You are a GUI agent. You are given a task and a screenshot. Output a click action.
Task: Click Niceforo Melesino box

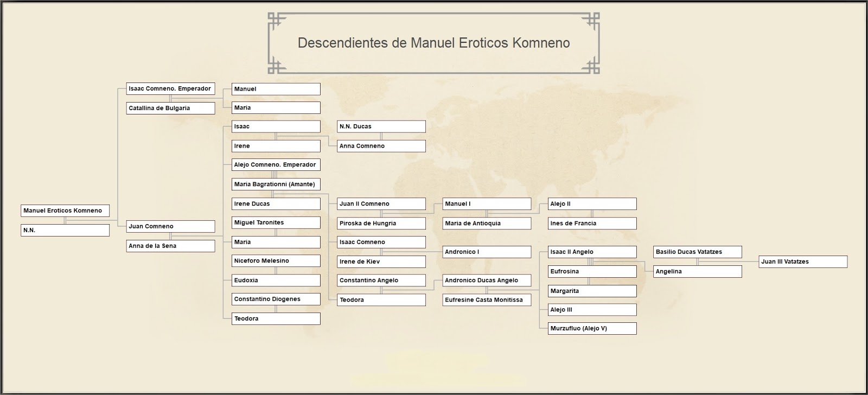276,260
